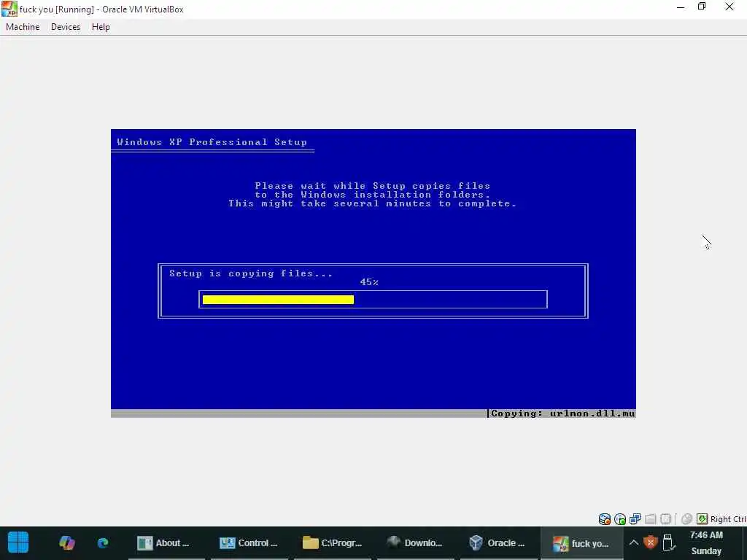Launch Copilot from the taskbar
Image resolution: width=747 pixels, height=560 pixels.
coord(67,542)
